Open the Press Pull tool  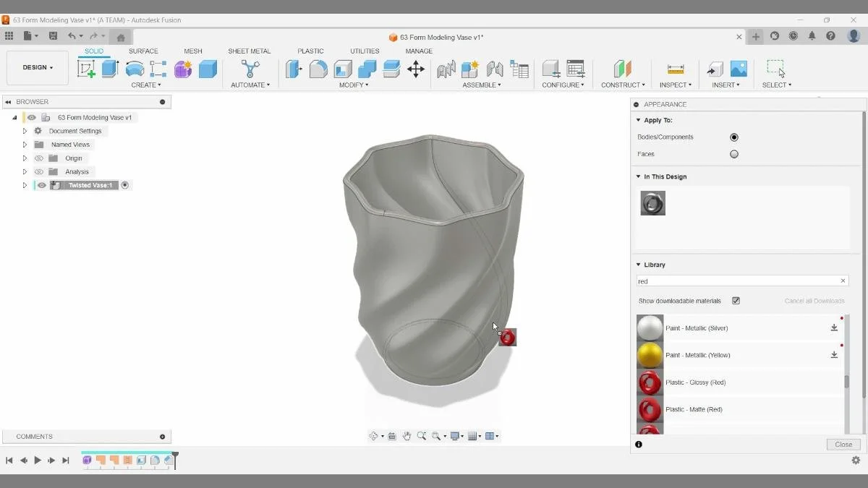(294, 69)
